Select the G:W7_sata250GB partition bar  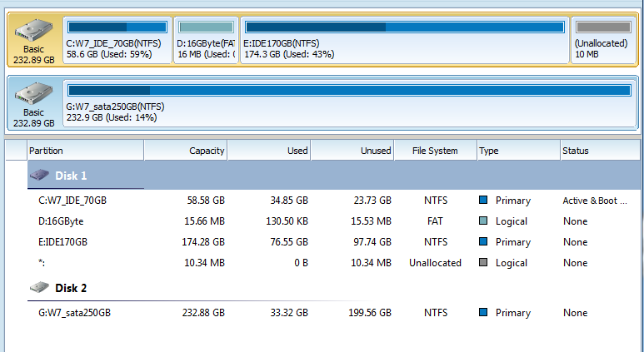[x=350, y=102]
